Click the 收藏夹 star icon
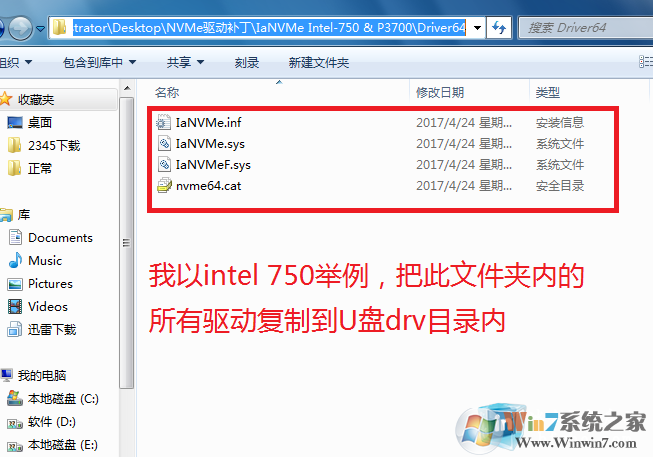 (6, 99)
